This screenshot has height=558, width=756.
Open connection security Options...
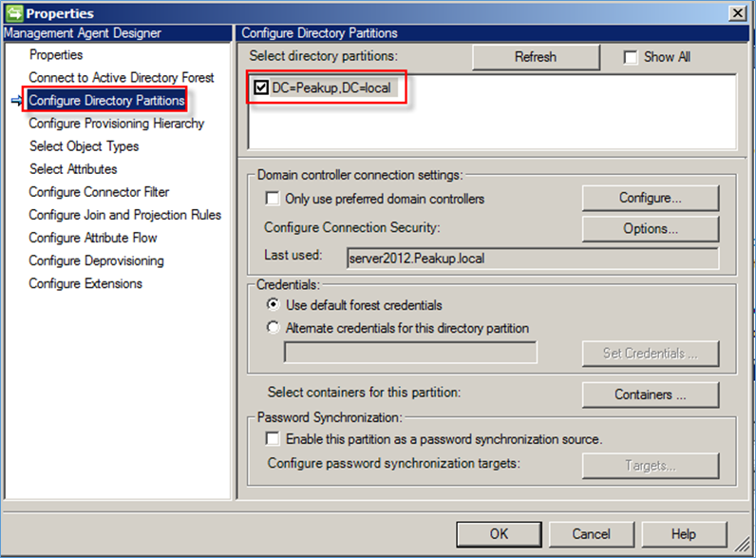[x=650, y=228]
